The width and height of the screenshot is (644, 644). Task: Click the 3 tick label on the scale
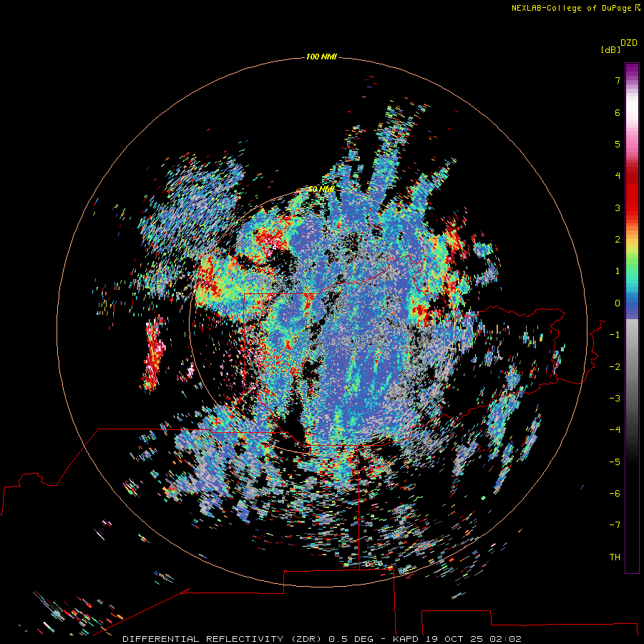[x=618, y=208]
